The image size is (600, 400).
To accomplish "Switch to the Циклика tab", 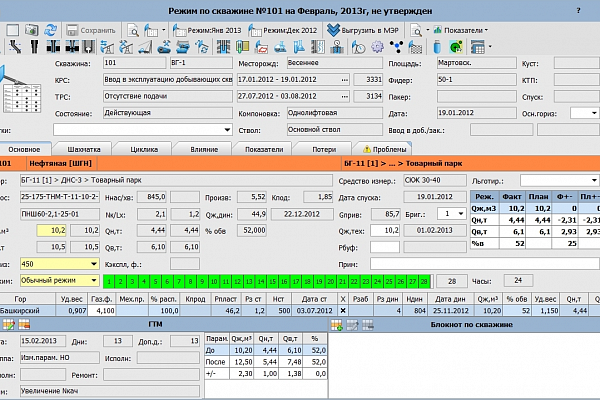I will [144, 149].
